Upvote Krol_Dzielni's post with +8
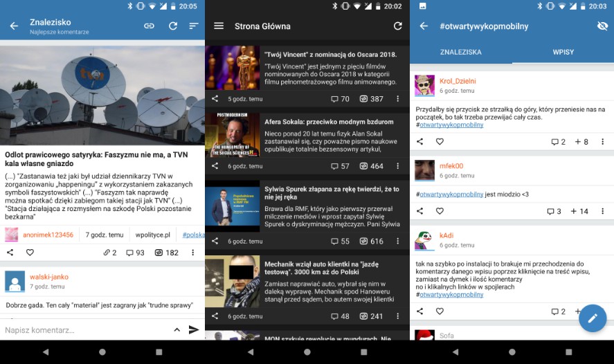 (581, 142)
